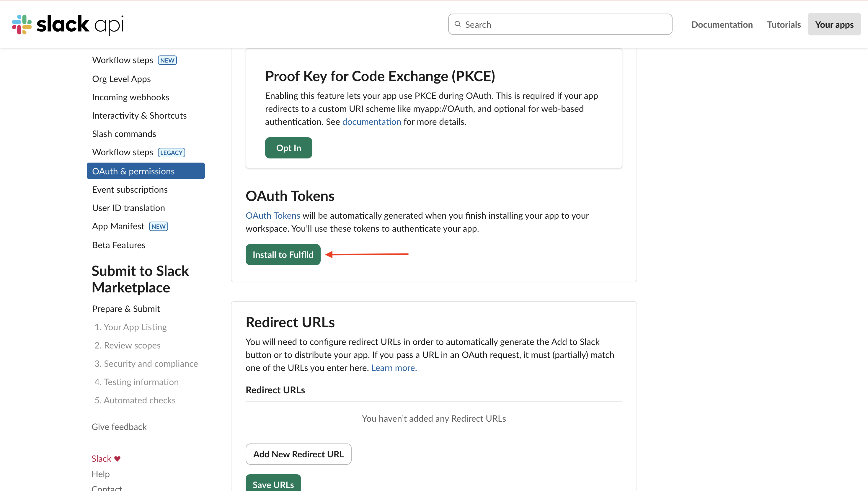Viewport: 868px width, 491px height.
Task: Open the Learn more link
Action: pyautogui.click(x=394, y=368)
